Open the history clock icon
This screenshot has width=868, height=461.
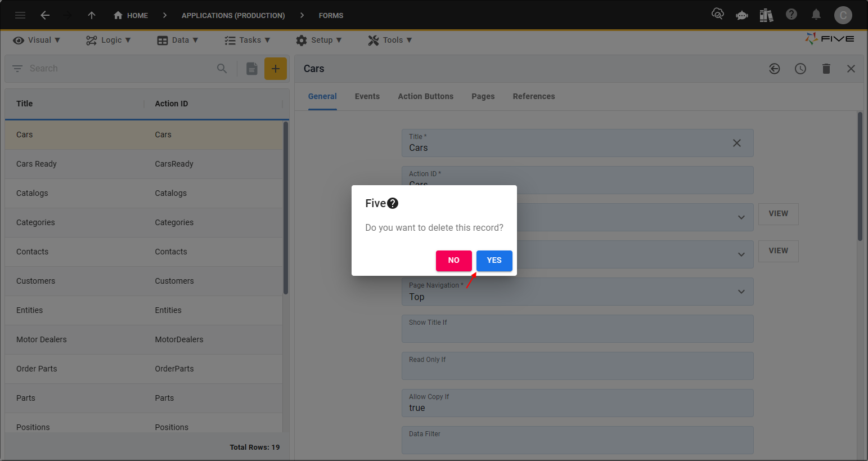click(x=800, y=69)
